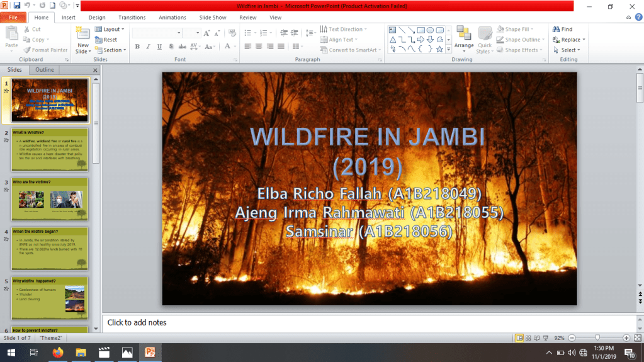Start the Slide Show view icon
The width and height of the screenshot is (644, 362).
[x=546, y=337]
